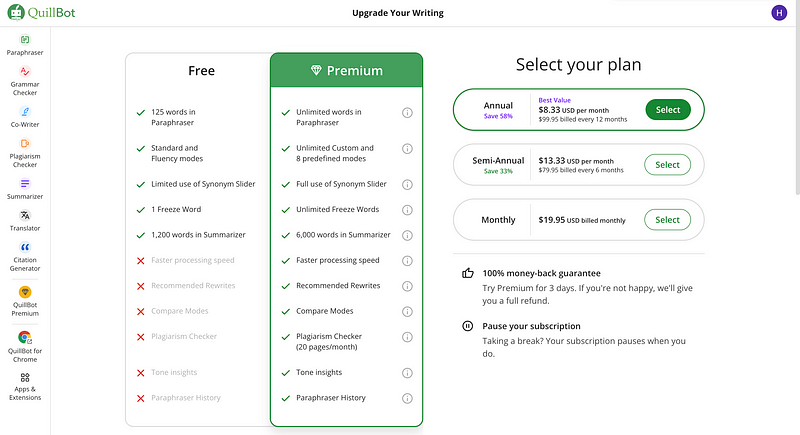Show info for Paraphraser History feature

[x=407, y=398]
